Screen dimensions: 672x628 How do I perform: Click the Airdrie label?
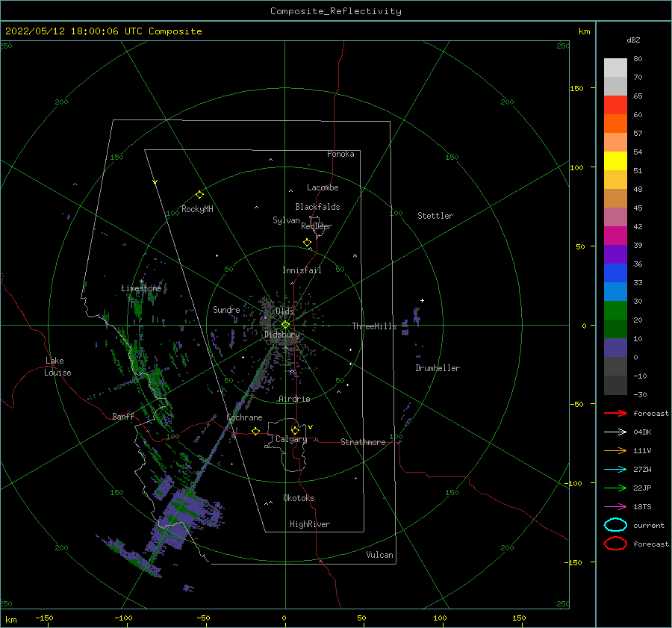click(x=294, y=399)
